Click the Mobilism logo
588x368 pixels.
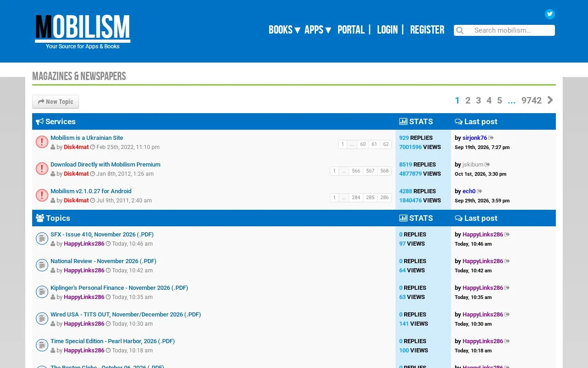pyautogui.click(x=83, y=31)
